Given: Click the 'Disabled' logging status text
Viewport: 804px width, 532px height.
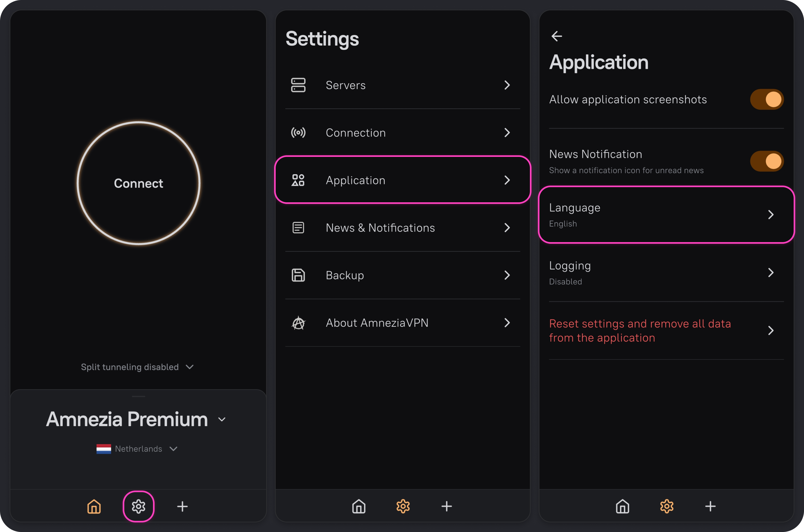Looking at the screenshot, I should (x=565, y=282).
